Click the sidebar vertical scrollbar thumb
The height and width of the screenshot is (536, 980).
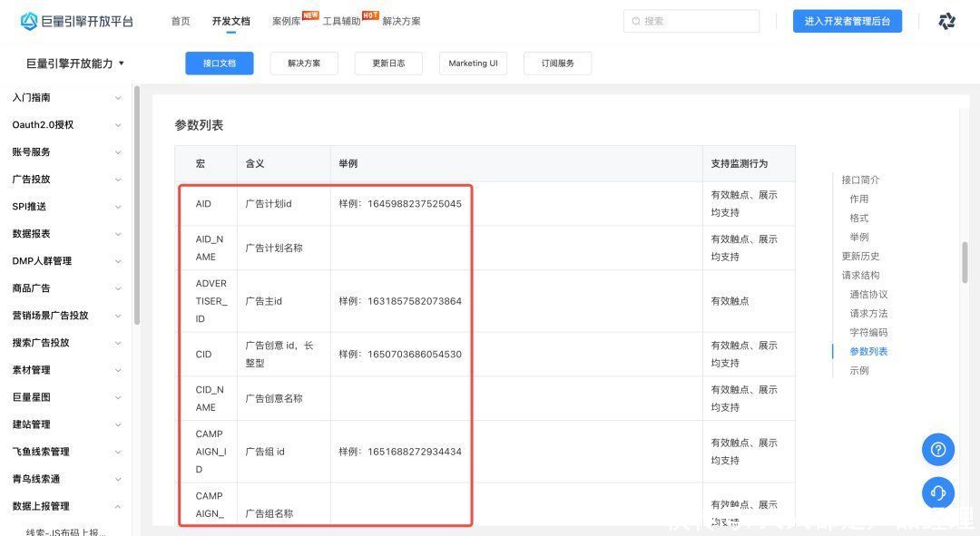pyautogui.click(x=137, y=206)
